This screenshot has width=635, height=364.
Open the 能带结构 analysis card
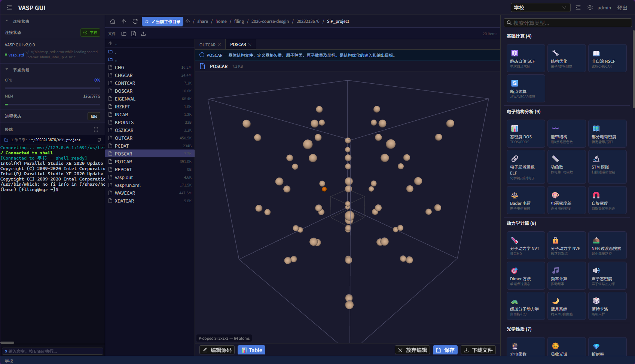(567, 133)
